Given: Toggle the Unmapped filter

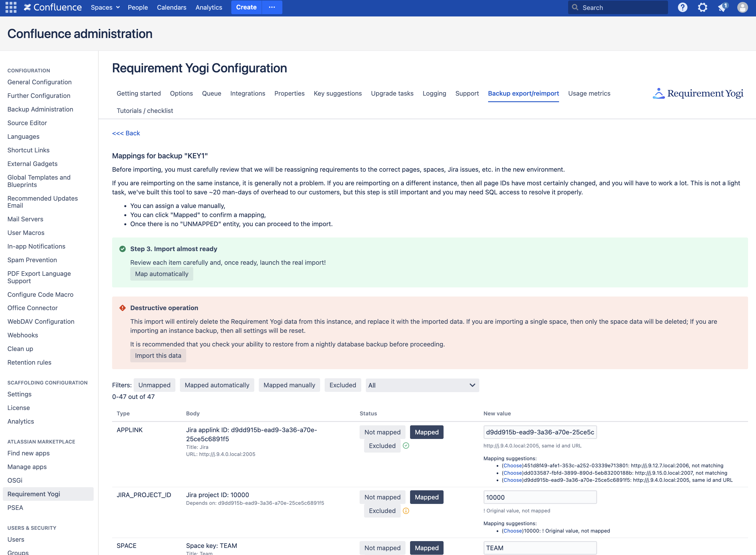Looking at the screenshot, I should pos(154,385).
